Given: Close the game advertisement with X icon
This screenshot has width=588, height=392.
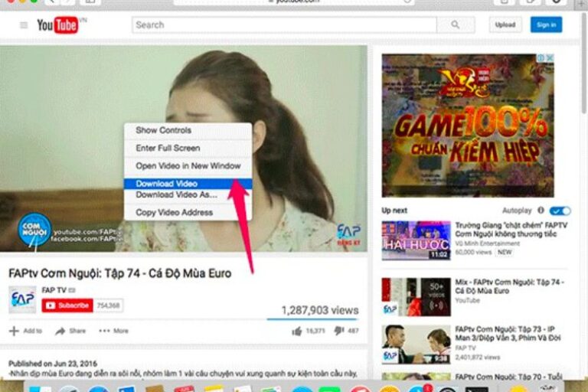Looking at the screenshot, I should tap(550, 58).
